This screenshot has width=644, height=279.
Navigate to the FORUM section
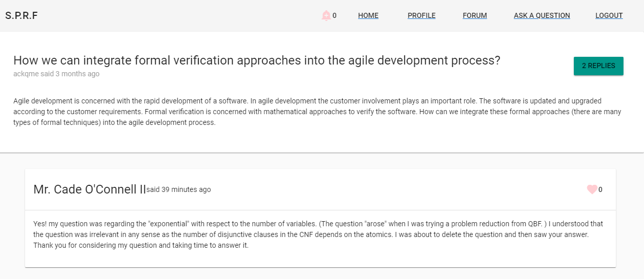474,16
